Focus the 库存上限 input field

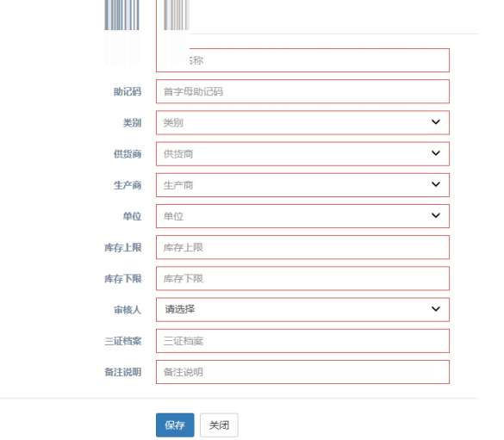[302, 247]
